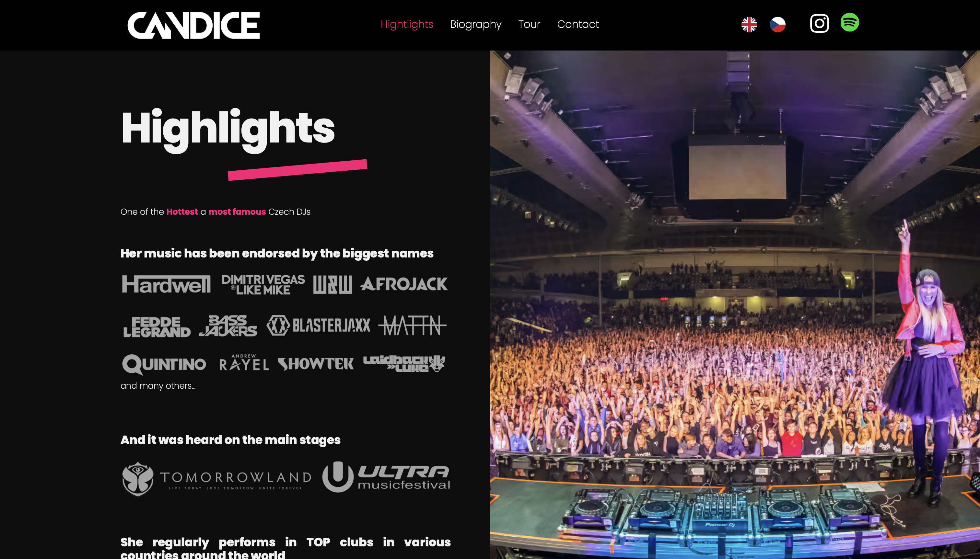Open the Biography page
The width and height of the screenshot is (980, 559).
click(476, 24)
